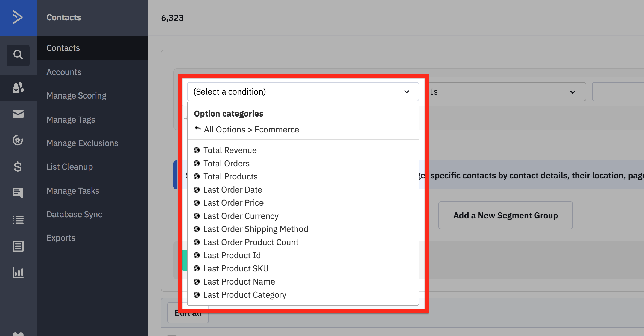This screenshot has height=336, width=644.
Task: Click the 6,323 contact count
Action: [172, 18]
